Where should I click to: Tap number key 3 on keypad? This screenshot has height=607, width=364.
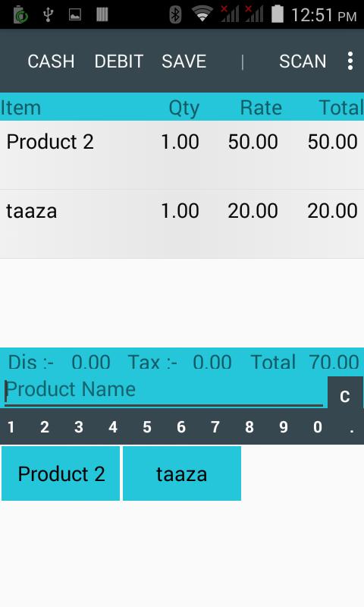pyautogui.click(x=79, y=427)
